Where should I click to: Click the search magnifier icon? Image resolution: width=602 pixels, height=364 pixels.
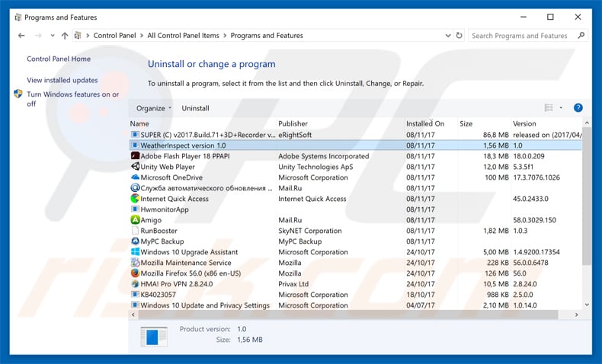tap(581, 35)
